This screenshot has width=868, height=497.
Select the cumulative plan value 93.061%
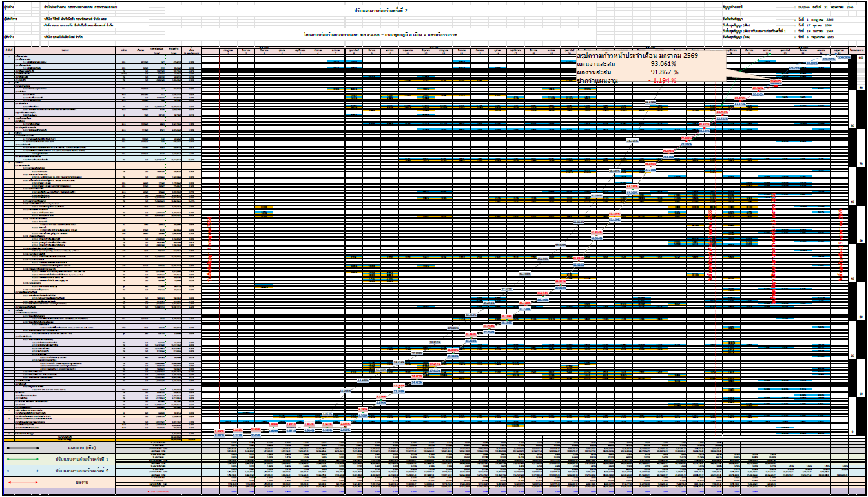point(663,64)
